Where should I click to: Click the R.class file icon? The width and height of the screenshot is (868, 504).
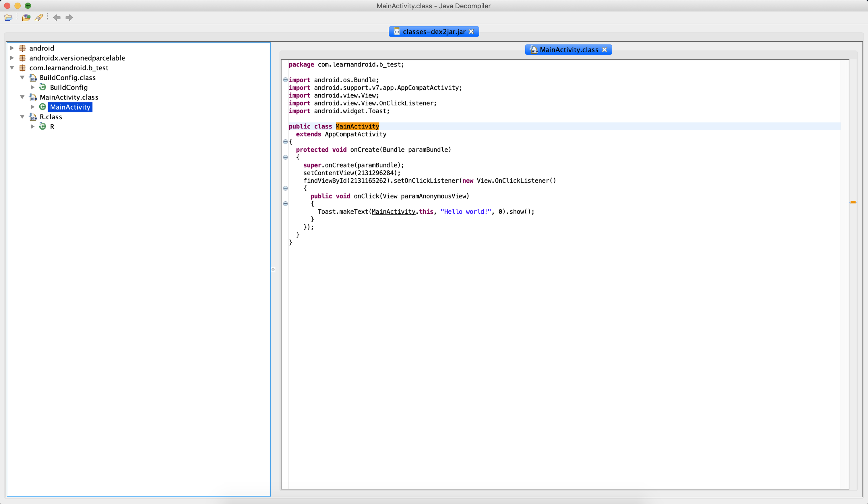[33, 117]
